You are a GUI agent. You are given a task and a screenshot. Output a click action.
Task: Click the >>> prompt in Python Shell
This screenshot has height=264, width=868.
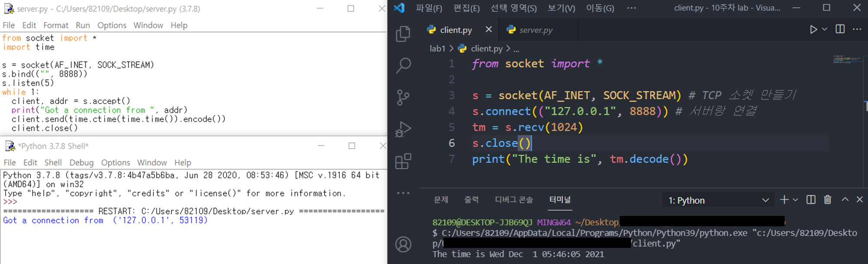pyautogui.click(x=10, y=202)
